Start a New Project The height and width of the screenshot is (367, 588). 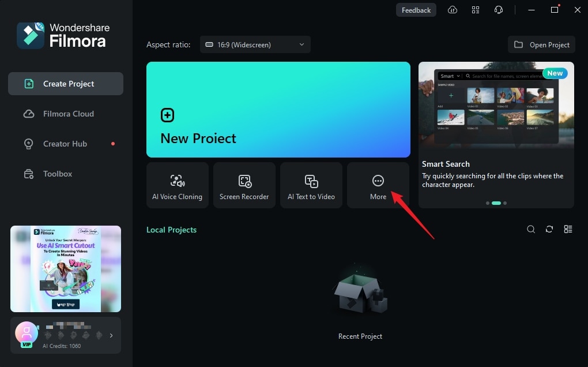278,110
